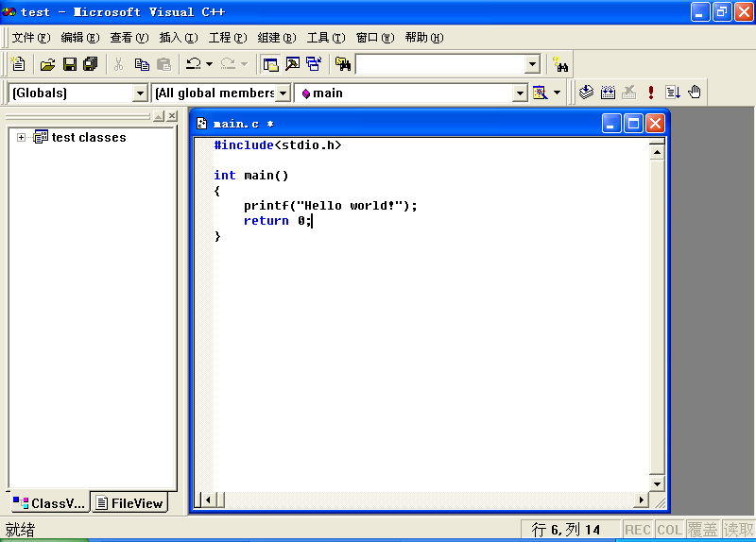Click the binoculars Search icon
756x542 pixels.
pos(560,64)
